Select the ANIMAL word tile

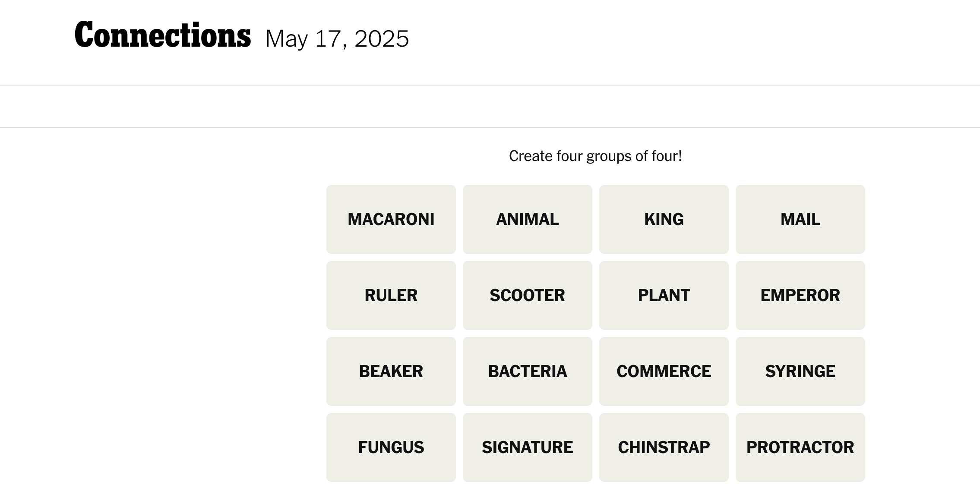(527, 219)
